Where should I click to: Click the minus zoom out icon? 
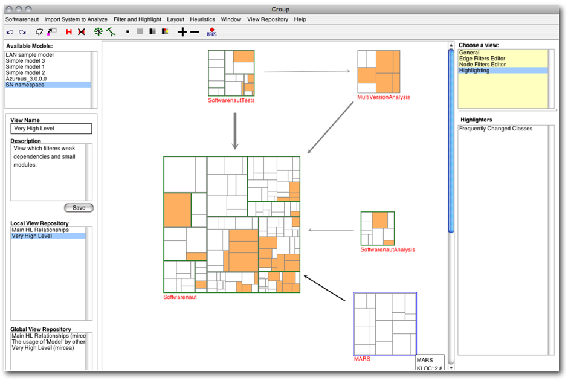pos(195,31)
